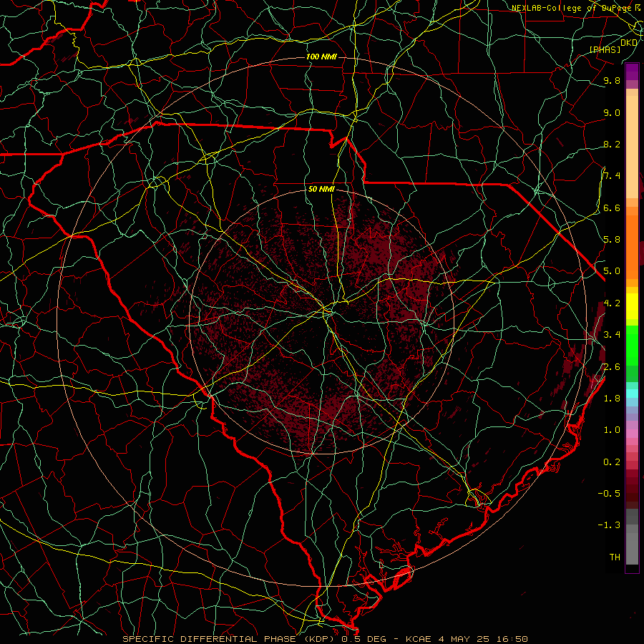The width and height of the screenshot is (644, 644).
Task: Pick the yellow swatch near 4.2
Action: click(632, 306)
